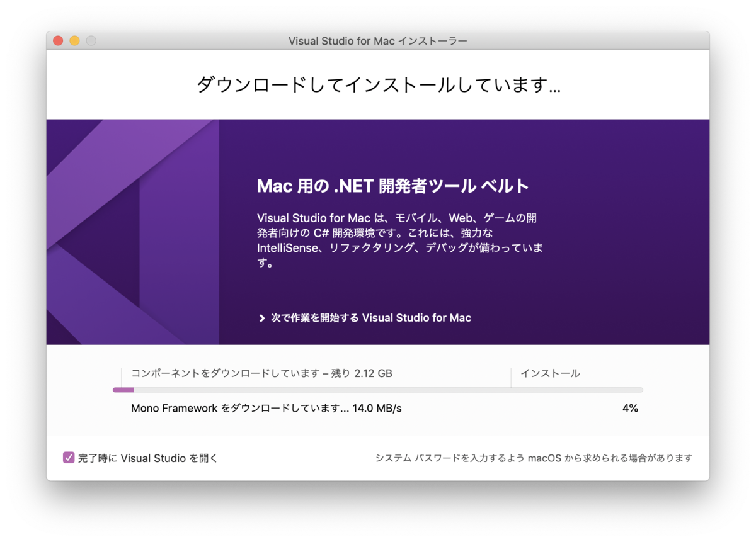Select the インストール stage label

click(x=551, y=373)
